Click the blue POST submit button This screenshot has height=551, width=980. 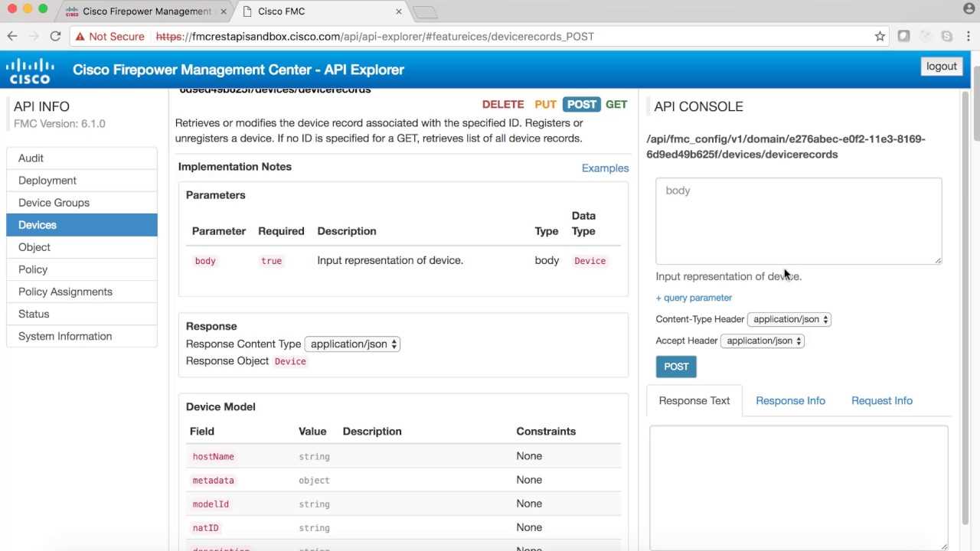(x=676, y=367)
